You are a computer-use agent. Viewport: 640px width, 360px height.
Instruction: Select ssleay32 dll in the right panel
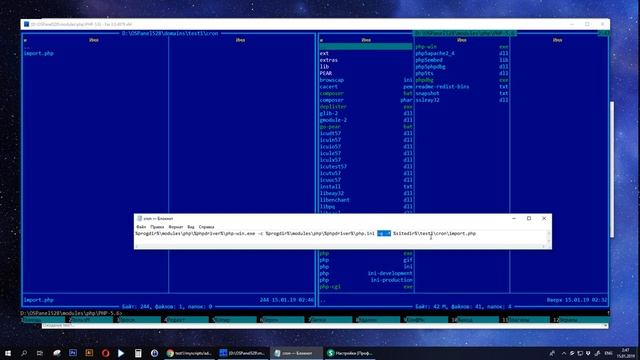462,100
